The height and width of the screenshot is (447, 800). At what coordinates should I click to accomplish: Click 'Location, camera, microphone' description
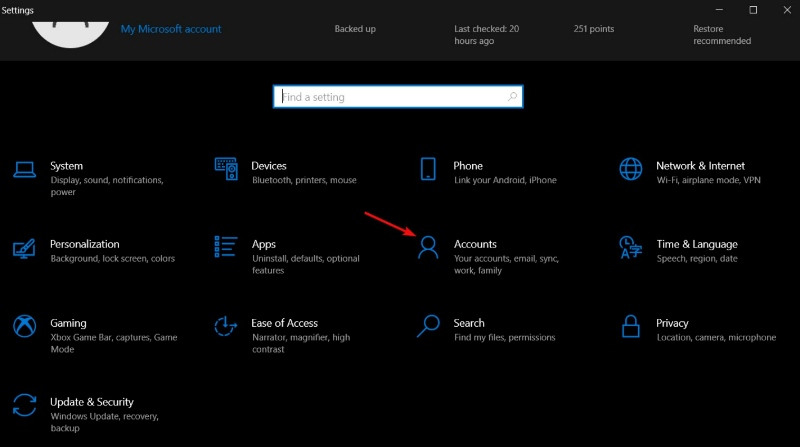(716, 337)
